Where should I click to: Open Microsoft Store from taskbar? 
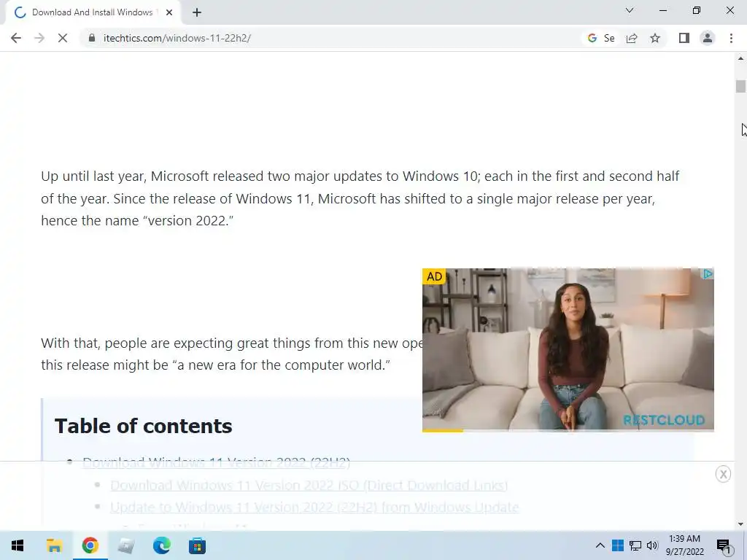[197, 545]
